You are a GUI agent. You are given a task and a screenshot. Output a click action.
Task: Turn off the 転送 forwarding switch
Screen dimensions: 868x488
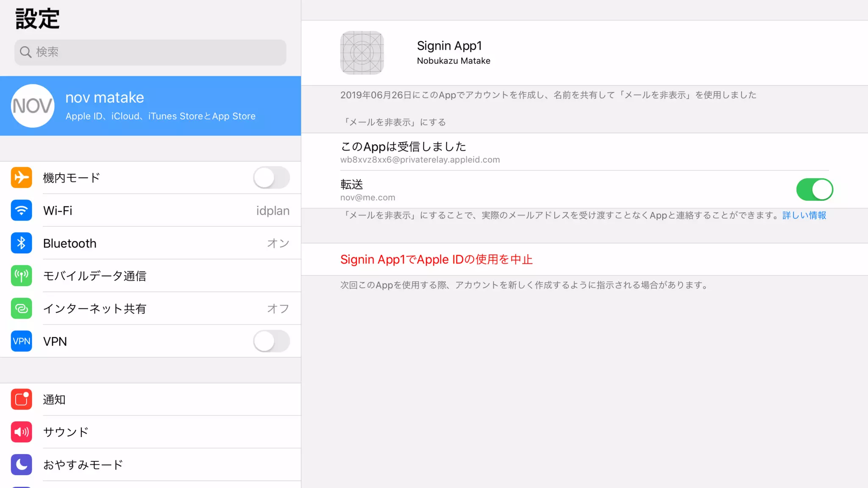[814, 189]
